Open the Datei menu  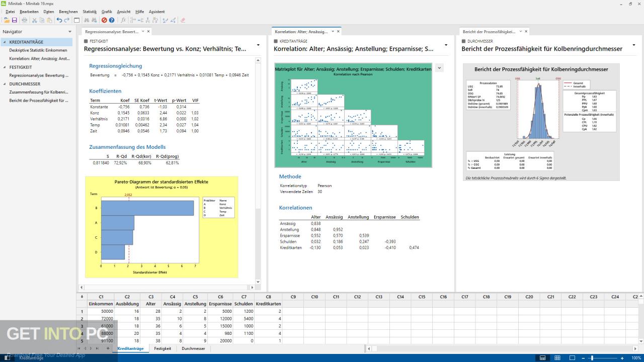(10, 11)
